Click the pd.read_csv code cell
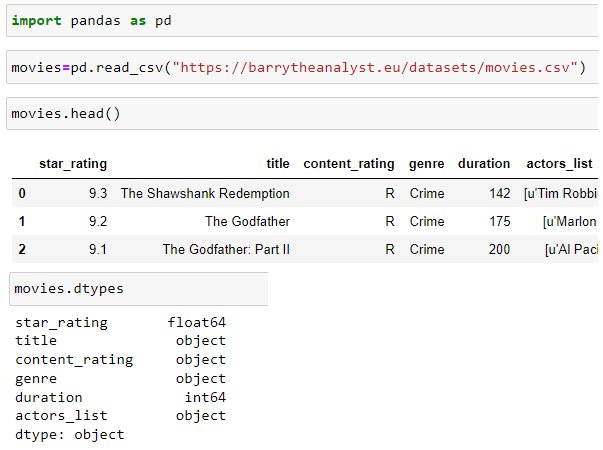Viewport: 603px width, 450px height. coord(300,67)
